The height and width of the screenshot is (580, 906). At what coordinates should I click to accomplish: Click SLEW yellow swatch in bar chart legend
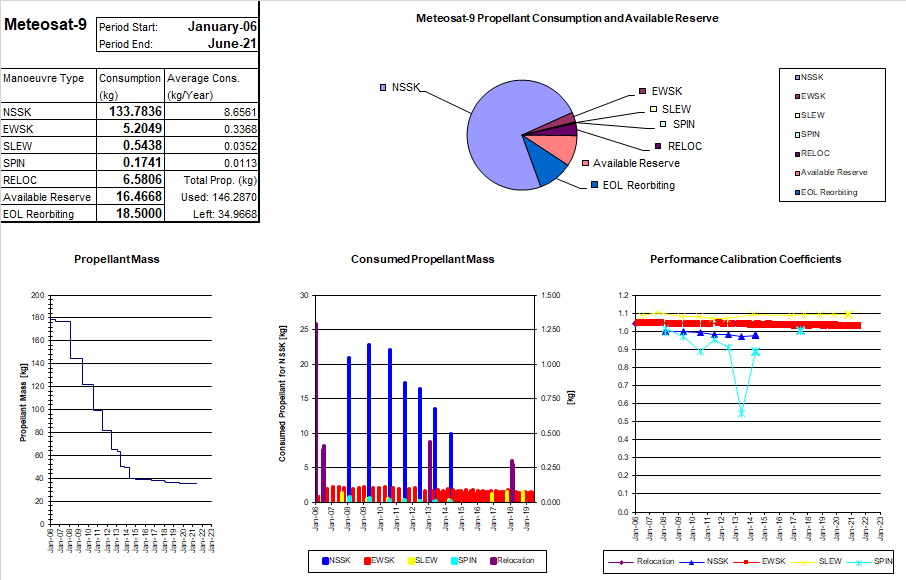(411, 561)
